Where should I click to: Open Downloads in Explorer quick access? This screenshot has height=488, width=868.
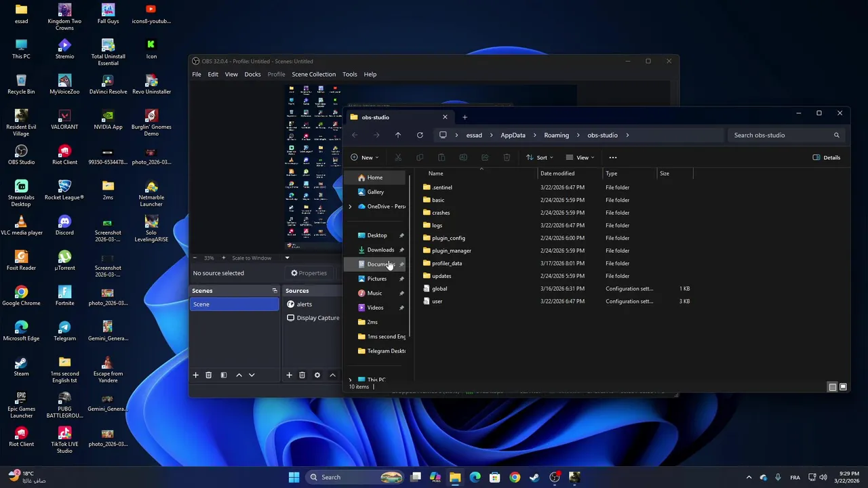[380, 250]
